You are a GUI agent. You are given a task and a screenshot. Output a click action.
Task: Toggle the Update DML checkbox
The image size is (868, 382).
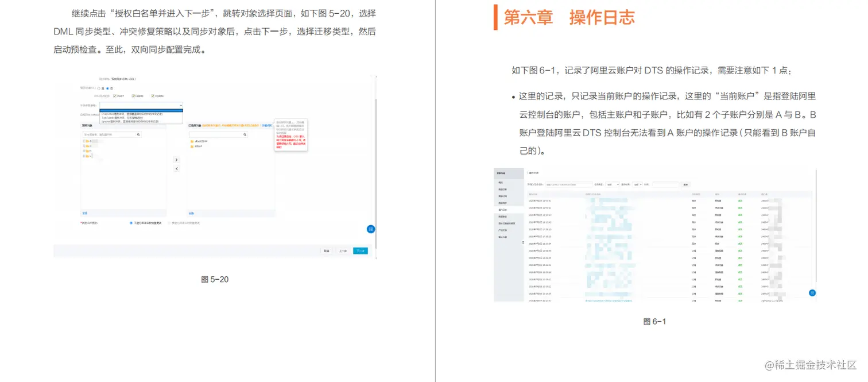click(x=152, y=96)
